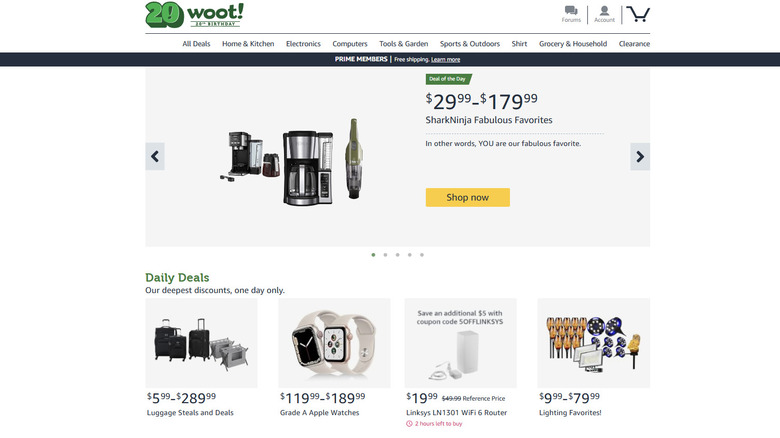This screenshot has height=438, width=780.
Task: Advance carousel with right arrow
Action: click(640, 157)
